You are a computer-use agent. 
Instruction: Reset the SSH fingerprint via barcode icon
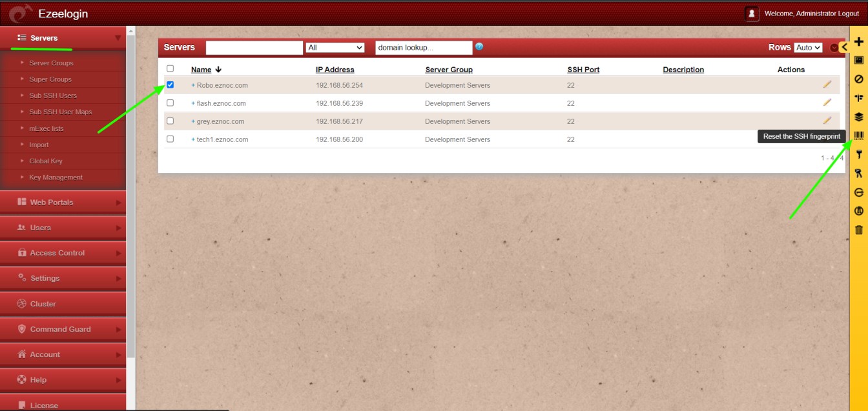pyautogui.click(x=858, y=135)
